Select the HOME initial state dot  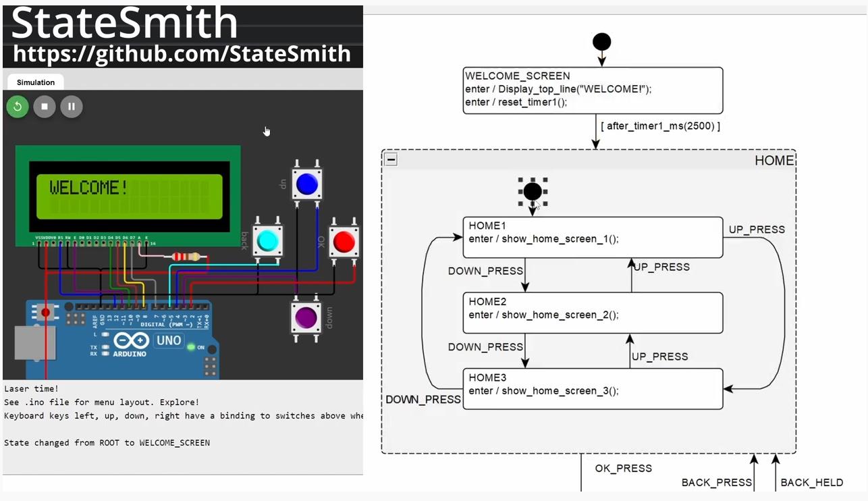533,192
